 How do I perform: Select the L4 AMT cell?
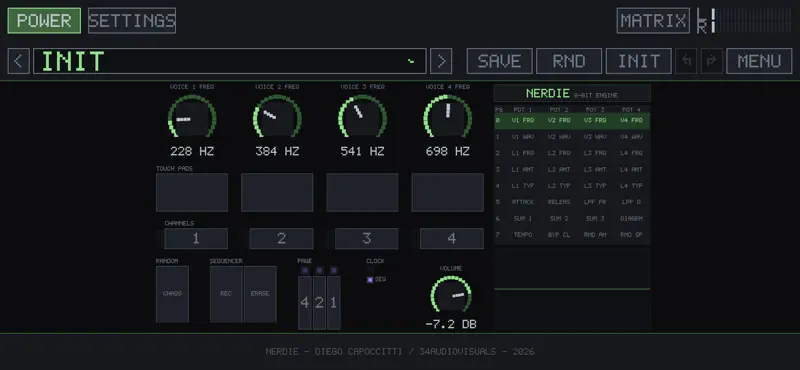pos(631,169)
